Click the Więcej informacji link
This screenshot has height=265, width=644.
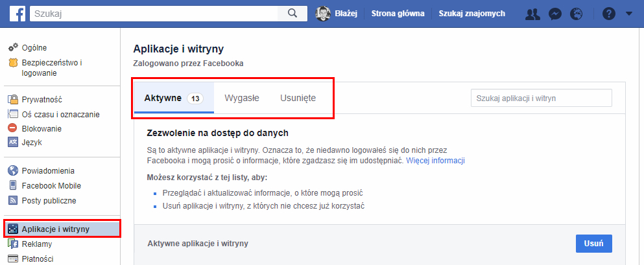(435, 161)
